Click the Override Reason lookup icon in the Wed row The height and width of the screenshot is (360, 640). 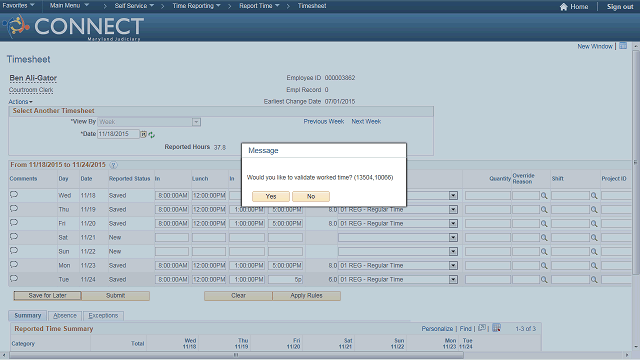point(544,196)
